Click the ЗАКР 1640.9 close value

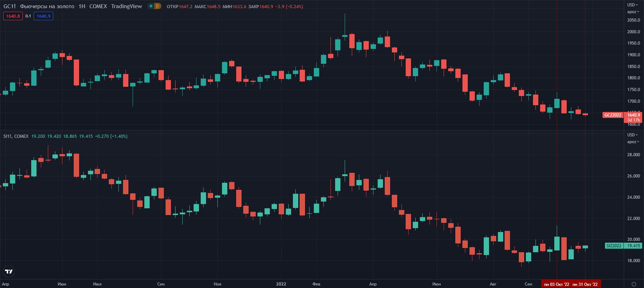[x=261, y=6]
